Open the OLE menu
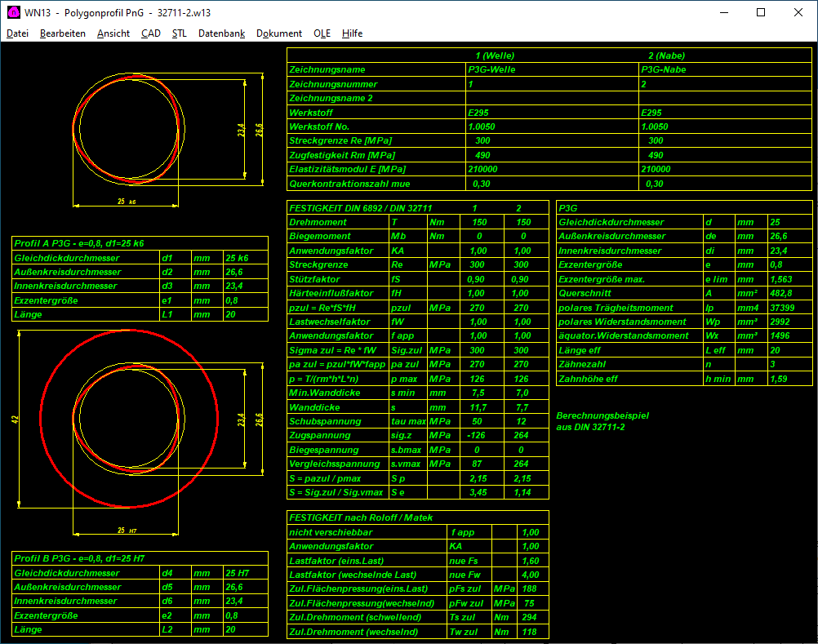 point(322,33)
